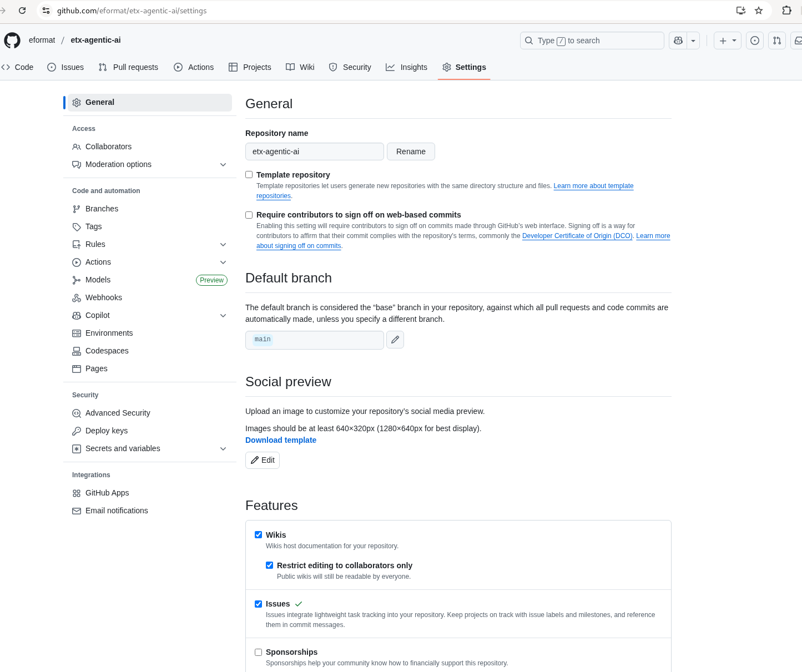Click the install app icon in the address bar

point(740,11)
